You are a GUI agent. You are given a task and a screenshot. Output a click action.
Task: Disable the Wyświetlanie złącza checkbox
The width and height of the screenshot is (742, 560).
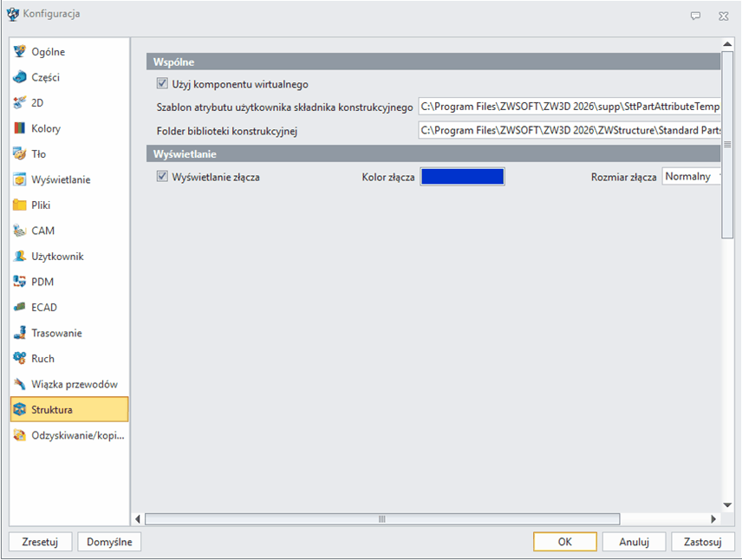161,177
